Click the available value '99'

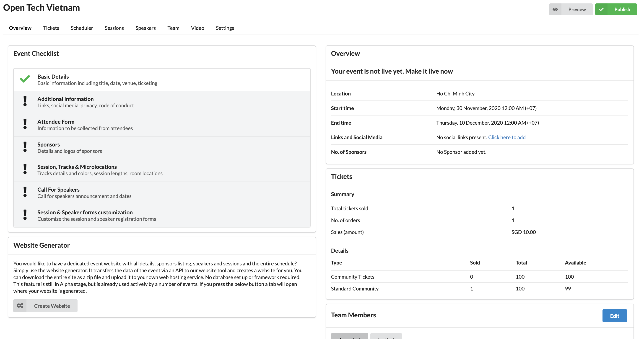click(x=568, y=288)
